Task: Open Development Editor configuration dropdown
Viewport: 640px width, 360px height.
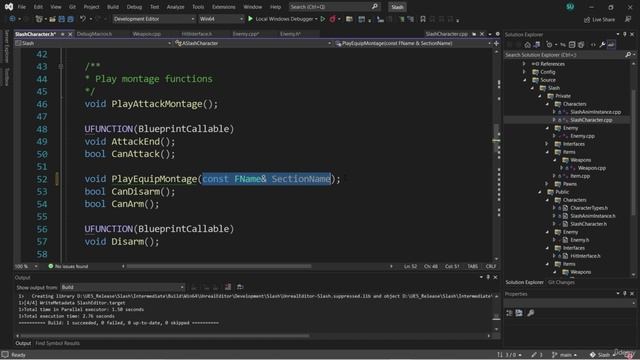Action: pos(154,19)
